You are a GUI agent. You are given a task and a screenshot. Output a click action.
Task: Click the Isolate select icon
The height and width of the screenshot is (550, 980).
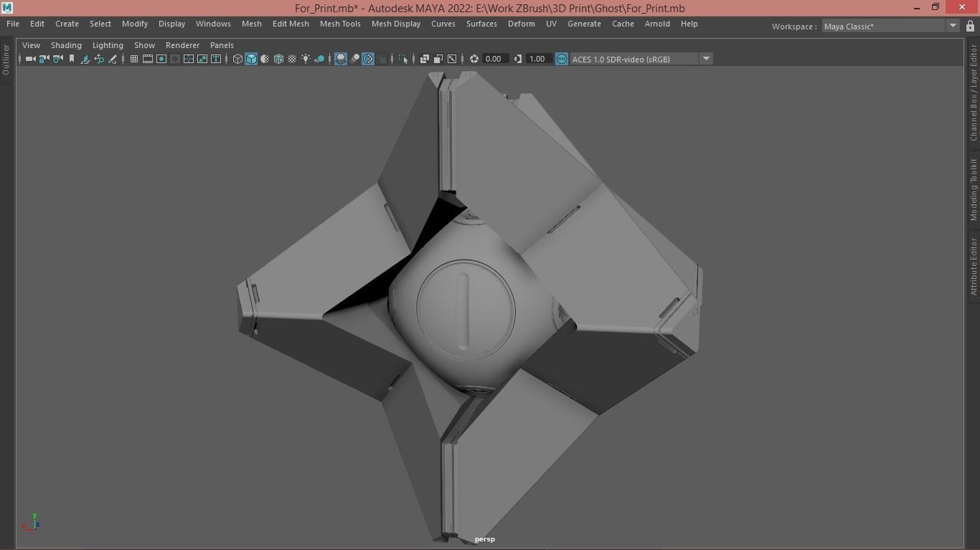coord(403,59)
